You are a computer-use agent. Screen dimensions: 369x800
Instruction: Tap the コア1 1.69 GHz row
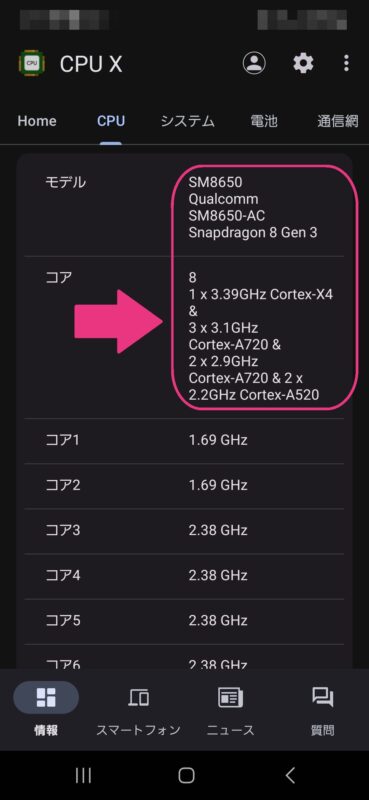(184, 441)
